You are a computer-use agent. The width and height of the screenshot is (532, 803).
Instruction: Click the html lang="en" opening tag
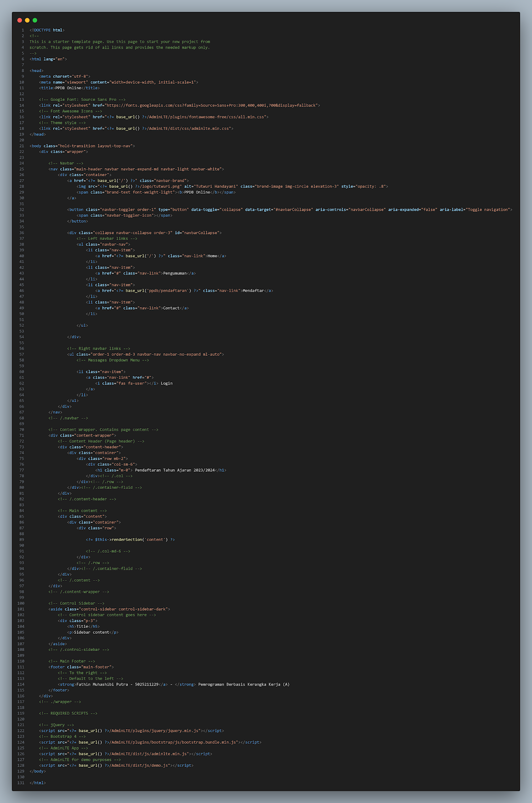click(48, 59)
